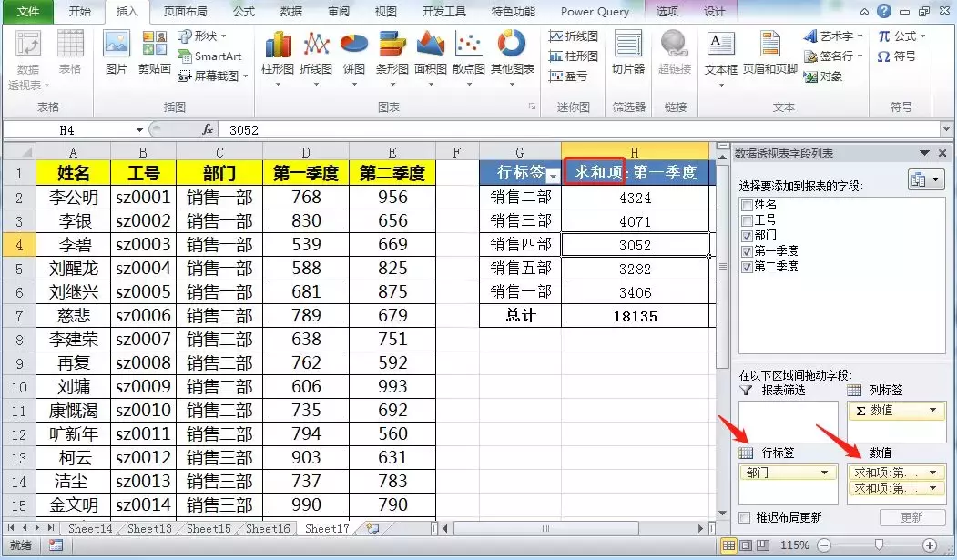
Task: Insert an area chart (面积图)
Action: tap(431, 58)
